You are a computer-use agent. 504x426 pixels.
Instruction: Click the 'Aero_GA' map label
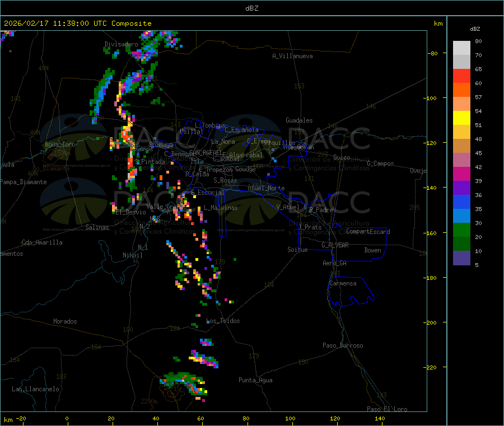pyautogui.click(x=334, y=263)
